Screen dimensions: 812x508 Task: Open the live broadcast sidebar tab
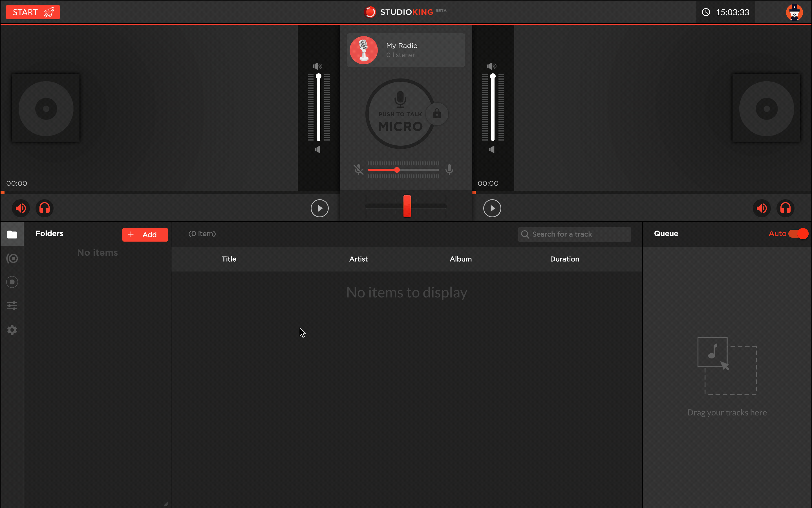[12, 258]
